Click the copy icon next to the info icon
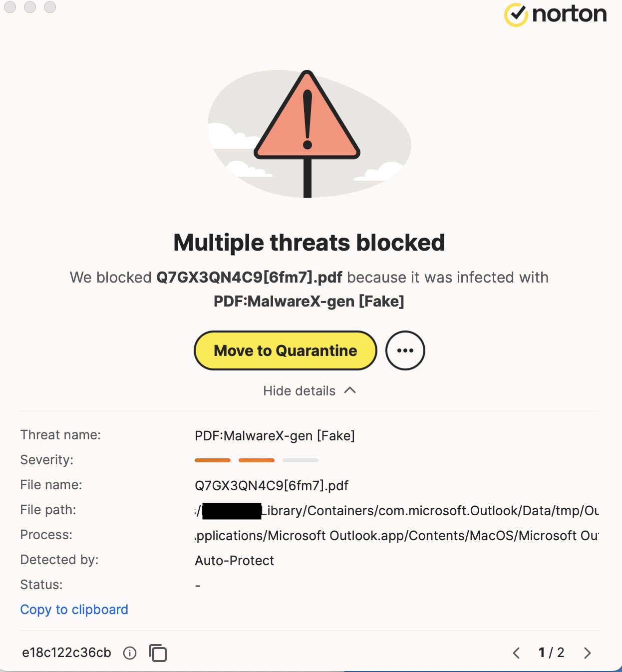The width and height of the screenshot is (622, 672). tap(158, 653)
